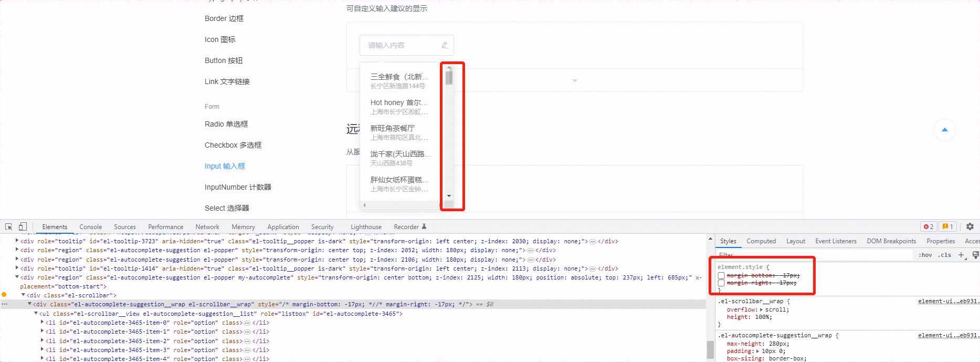Open Icon 图标 in the sidebar

click(220, 39)
